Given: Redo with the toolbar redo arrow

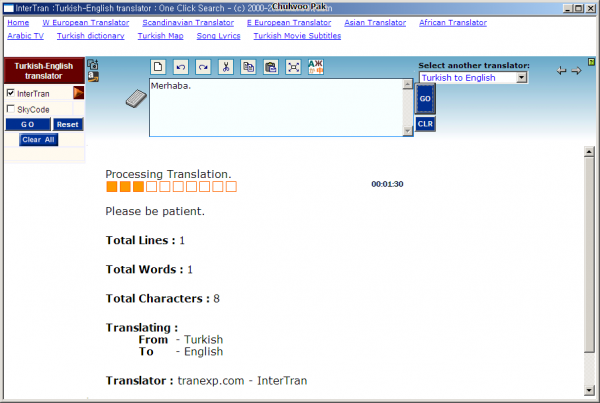Looking at the screenshot, I should (x=203, y=67).
